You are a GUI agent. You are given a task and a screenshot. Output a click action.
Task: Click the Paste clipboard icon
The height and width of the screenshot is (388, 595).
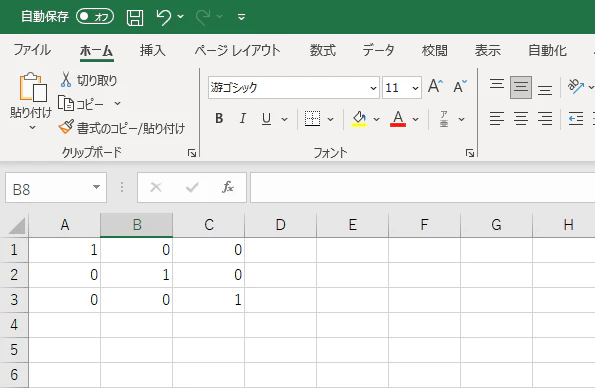pyautogui.click(x=33, y=87)
